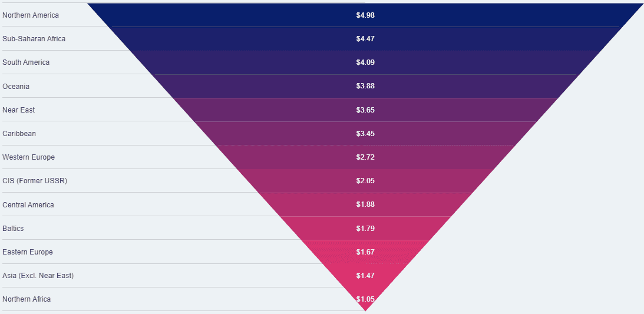
Task: Select the Sub-Saharan Africa label
Action: (34, 38)
